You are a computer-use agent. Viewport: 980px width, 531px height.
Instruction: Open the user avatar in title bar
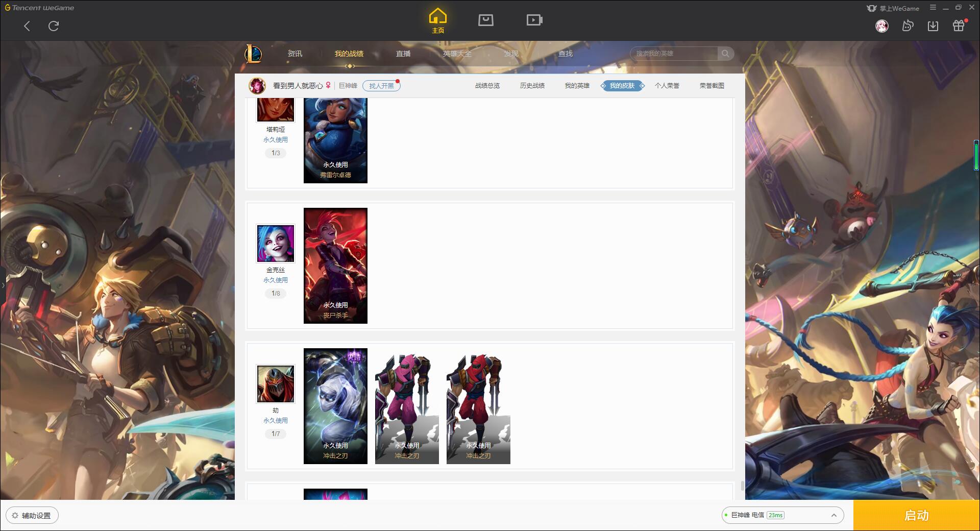point(881,26)
